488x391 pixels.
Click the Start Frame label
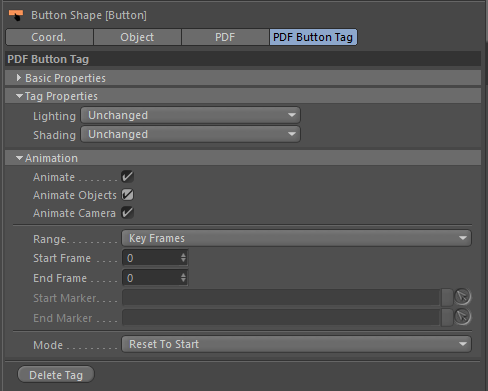pyautogui.click(x=62, y=258)
